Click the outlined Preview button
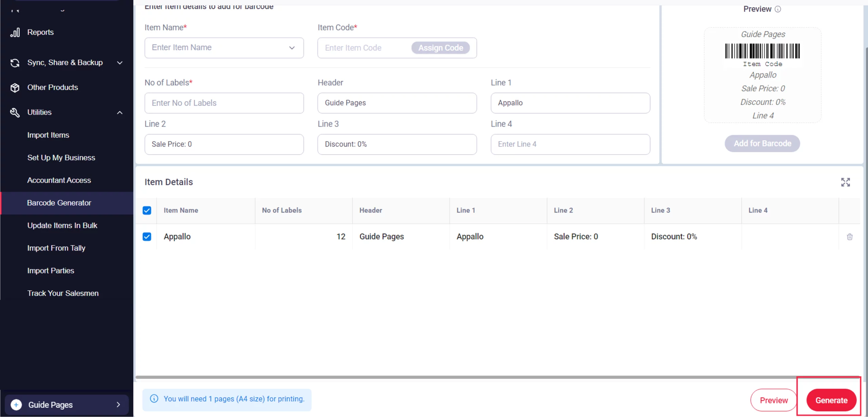868x417 pixels. pos(773,400)
